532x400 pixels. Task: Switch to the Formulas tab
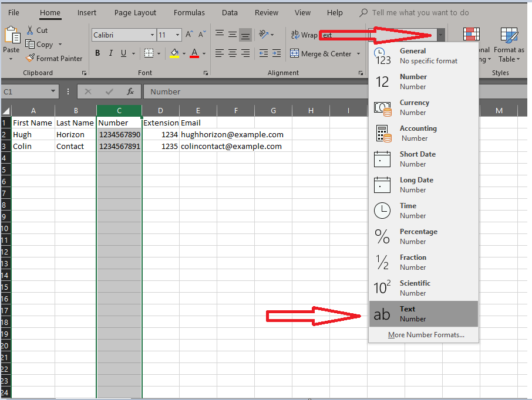[189, 12]
